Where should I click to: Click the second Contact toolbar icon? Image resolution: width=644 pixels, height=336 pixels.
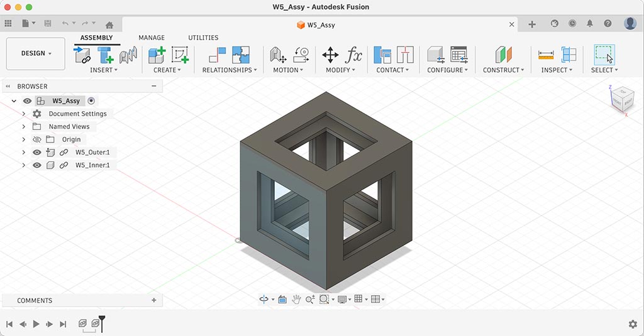405,55
